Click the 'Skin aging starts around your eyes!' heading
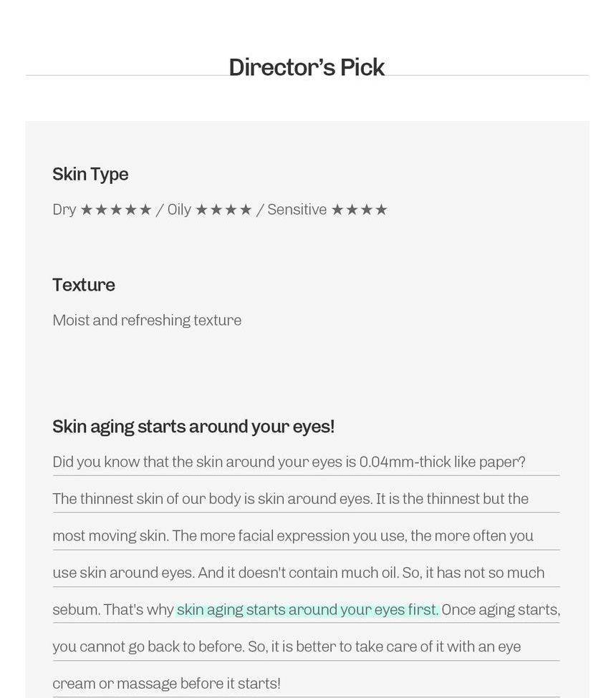616x698 pixels. [x=193, y=427]
